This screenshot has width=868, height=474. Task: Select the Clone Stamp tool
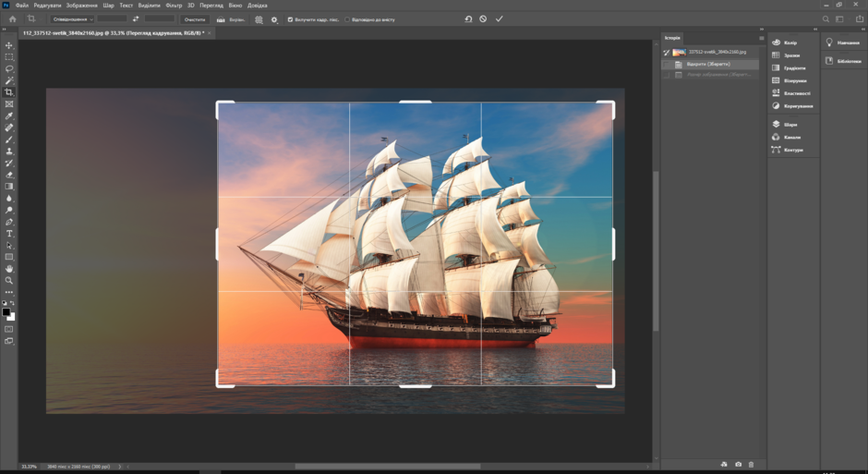point(9,152)
